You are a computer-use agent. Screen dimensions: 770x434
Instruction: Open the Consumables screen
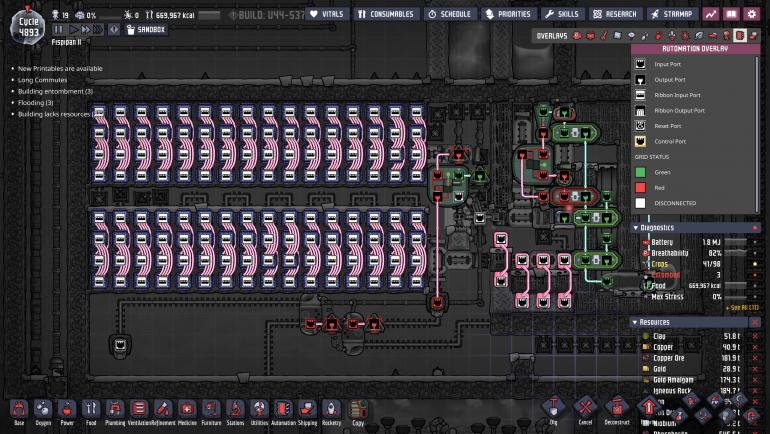pyautogui.click(x=386, y=14)
